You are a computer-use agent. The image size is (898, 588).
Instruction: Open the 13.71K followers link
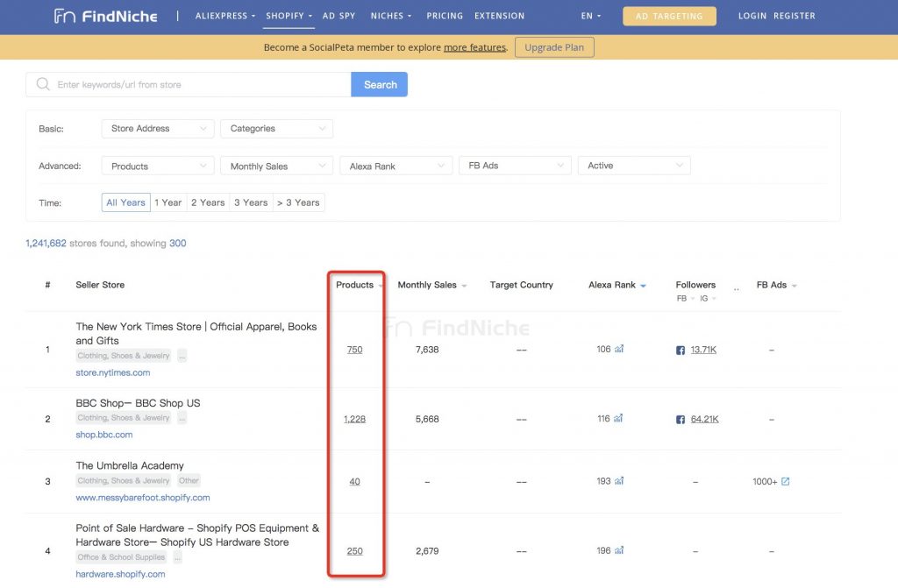coord(703,350)
